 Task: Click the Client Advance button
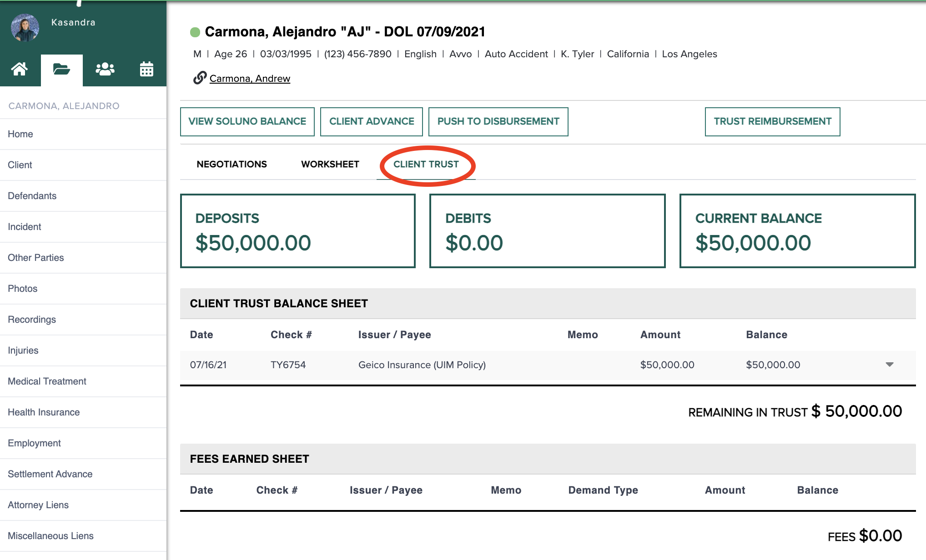click(371, 121)
